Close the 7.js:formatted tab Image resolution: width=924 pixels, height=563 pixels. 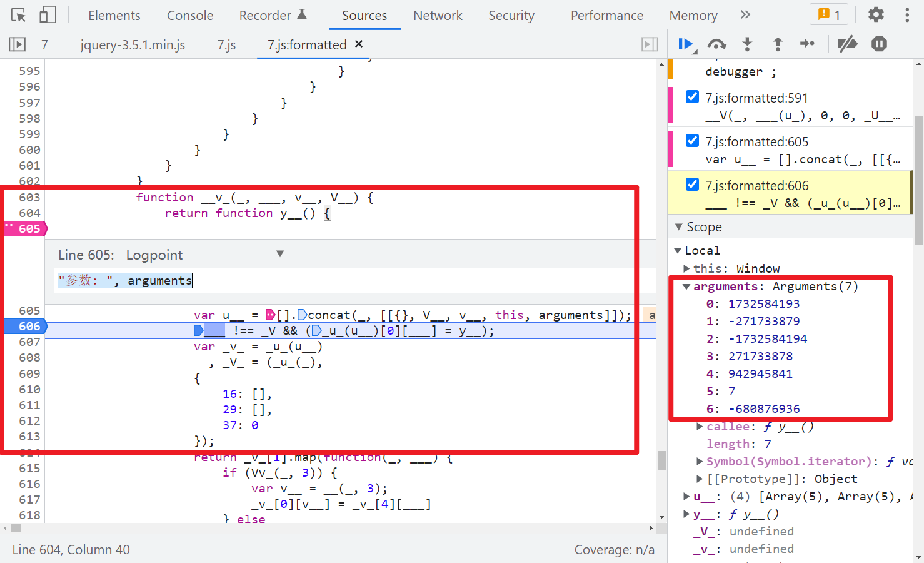tap(359, 44)
